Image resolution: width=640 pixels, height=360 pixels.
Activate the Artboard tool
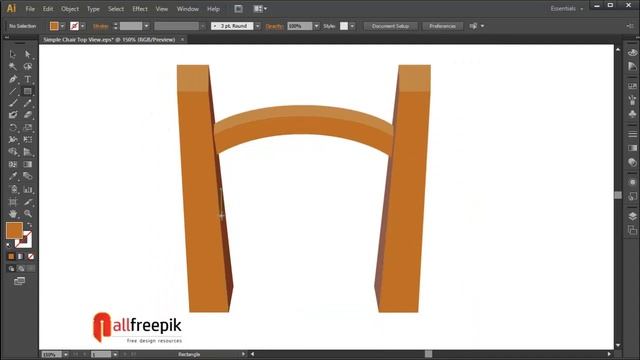(x=13, y=202)
